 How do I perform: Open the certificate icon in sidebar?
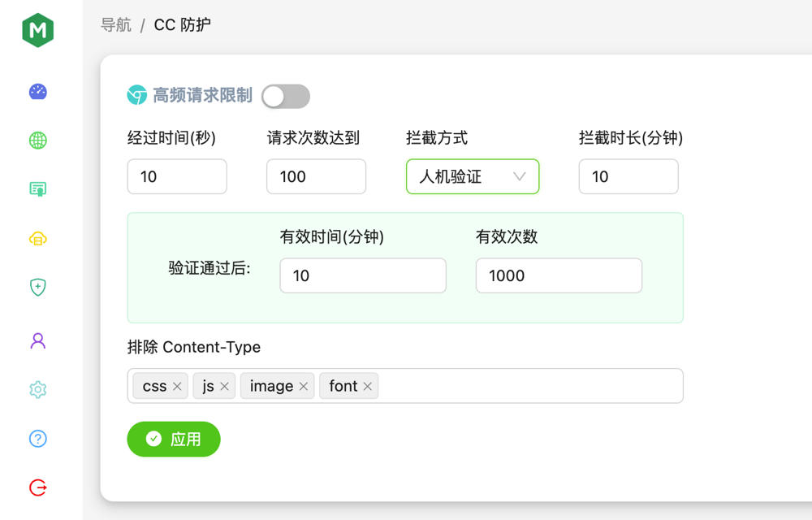38,189
